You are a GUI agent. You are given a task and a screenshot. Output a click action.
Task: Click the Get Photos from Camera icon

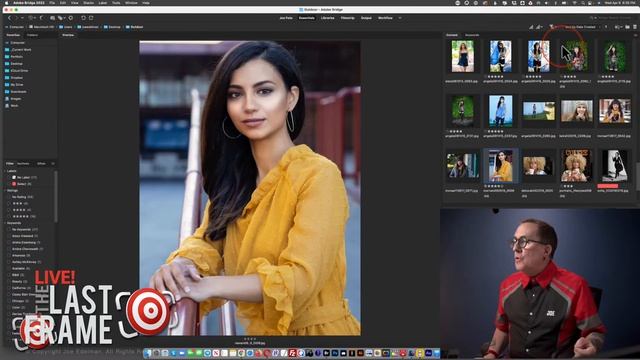(52, 18)
